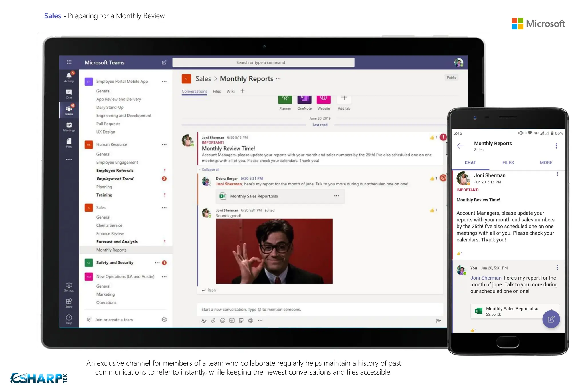Open the Employee Referrals channel

115,171
